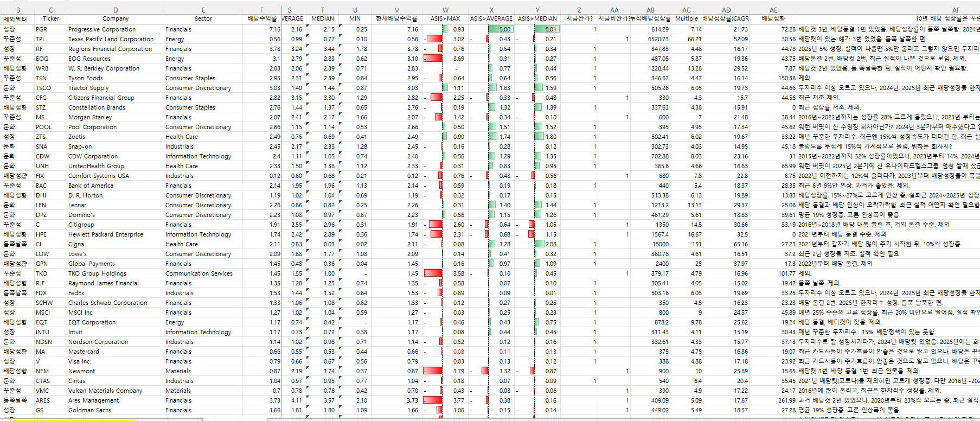Click the PGR ticker cell

(x=50, y=29)
